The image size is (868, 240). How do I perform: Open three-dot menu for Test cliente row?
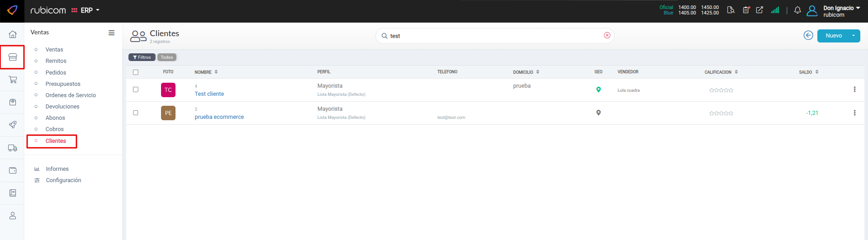(x=854, y=89)
